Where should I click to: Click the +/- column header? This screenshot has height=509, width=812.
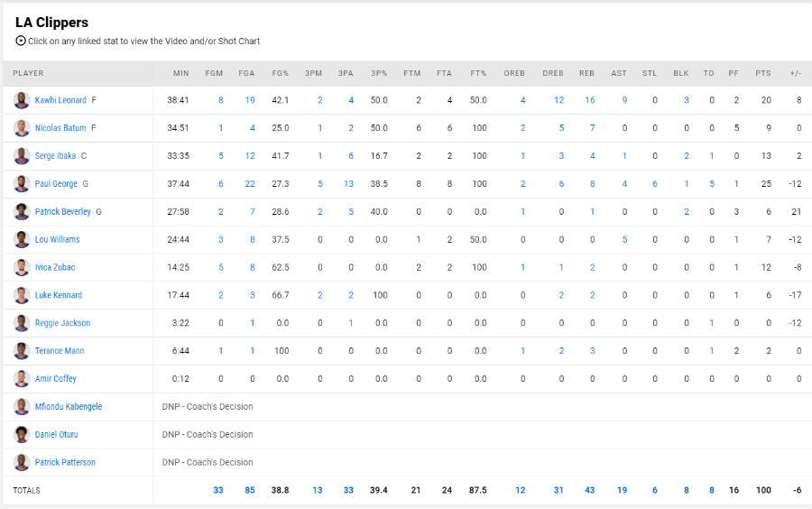click(x=796, y=73)
